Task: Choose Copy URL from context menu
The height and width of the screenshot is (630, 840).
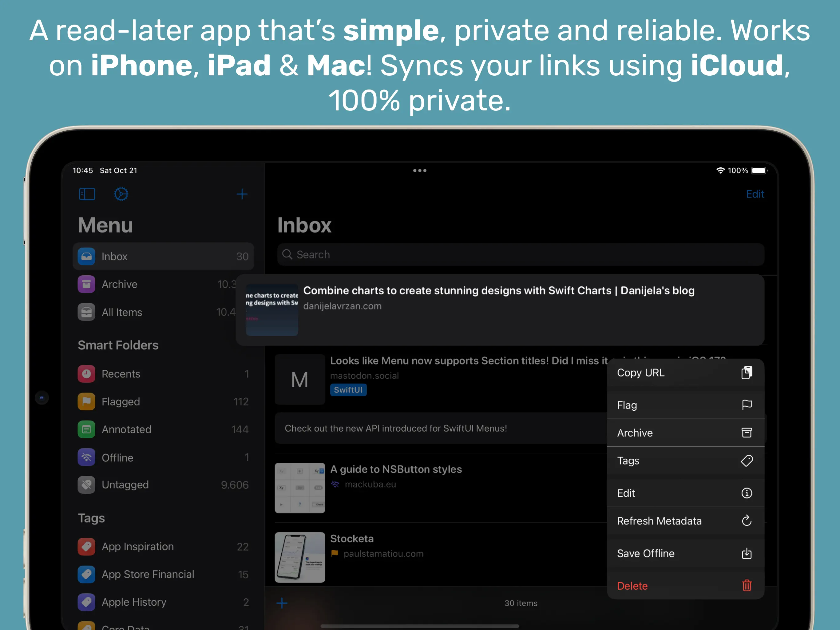Action: [641, 373]
